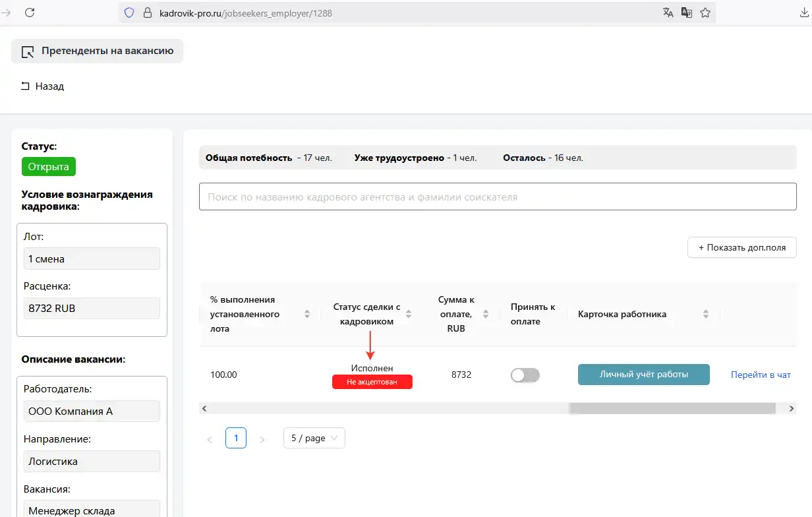Screen dimensions: 812x517
Task: Select page 1 in pagination
Action: coord(236,438)
